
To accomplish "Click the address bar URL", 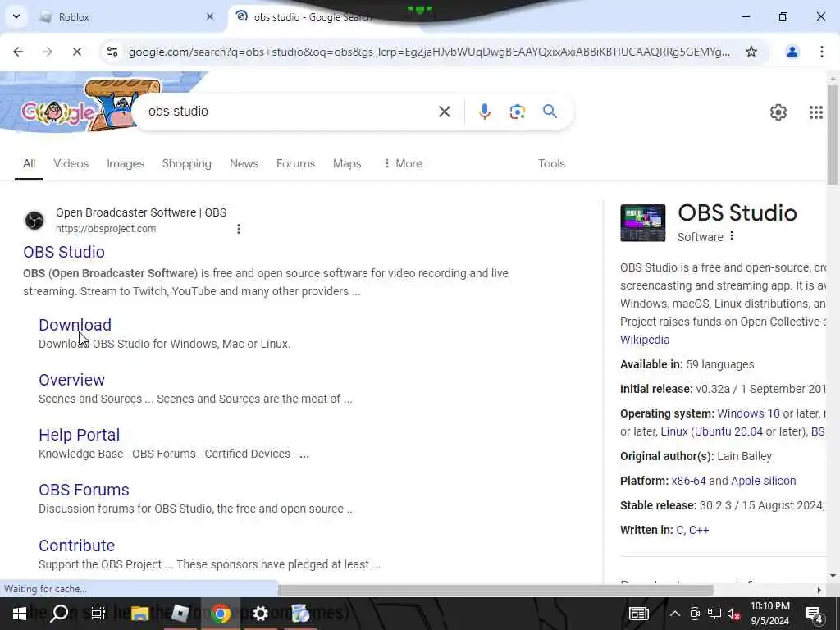I will [428, 52].
